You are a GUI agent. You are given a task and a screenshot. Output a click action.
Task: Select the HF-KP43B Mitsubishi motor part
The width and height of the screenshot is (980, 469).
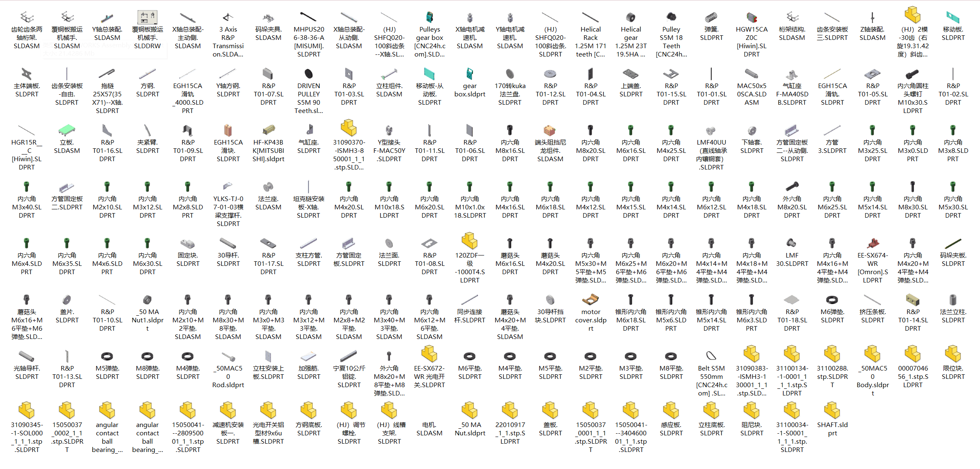268,143
